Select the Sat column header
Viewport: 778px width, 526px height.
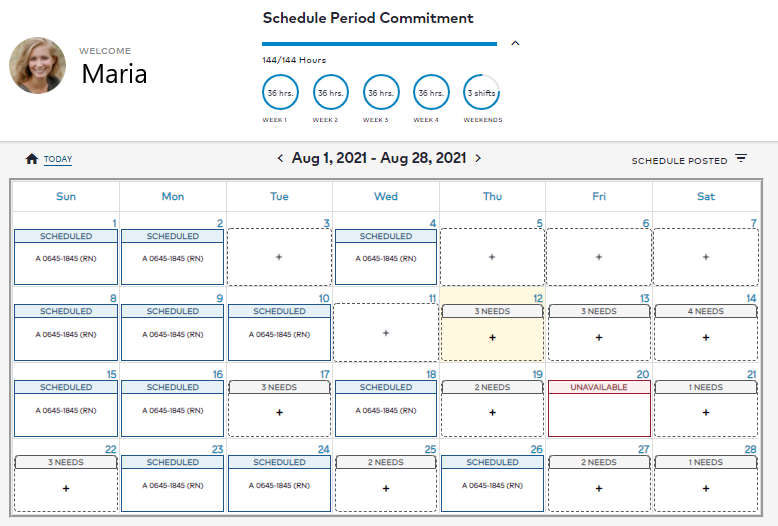tap(706, 197)
